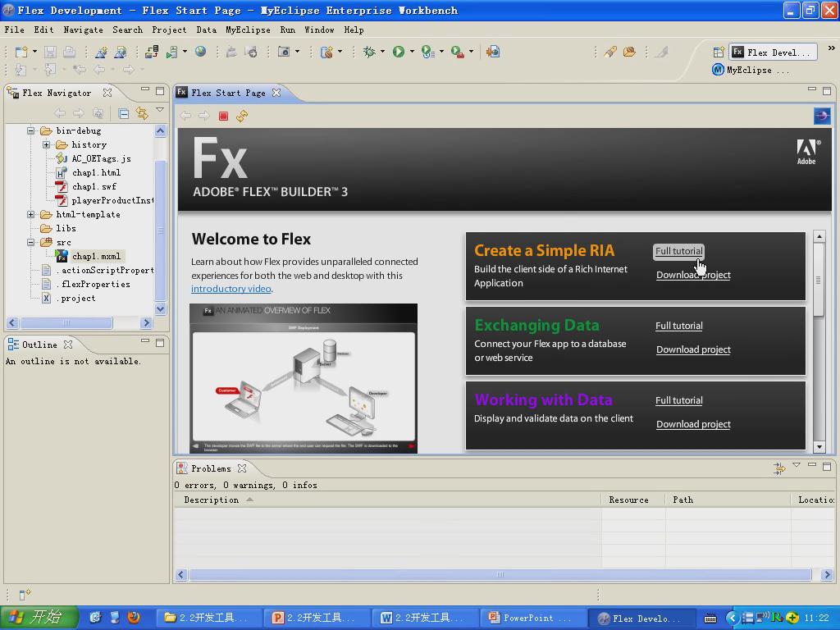The image size is (840, 630).
Task: Open the External Tools dropdown arrow
Action: [x=472, y=52]
